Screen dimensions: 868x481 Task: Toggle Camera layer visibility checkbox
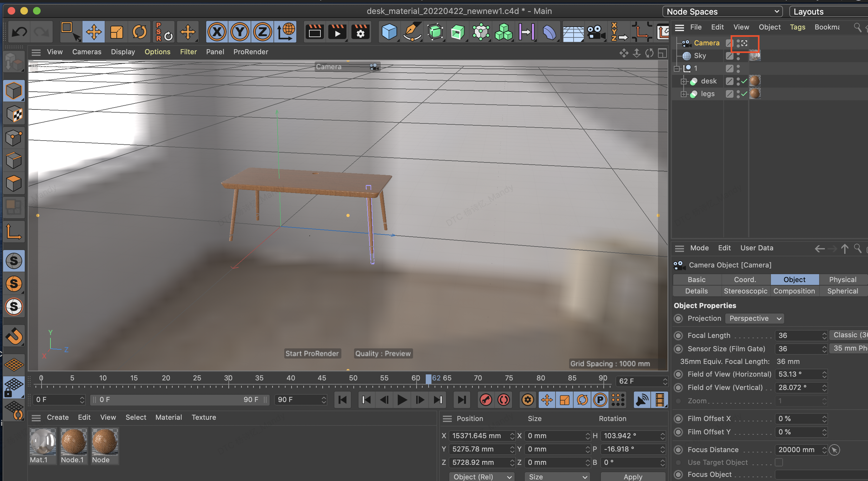(729, 43)
